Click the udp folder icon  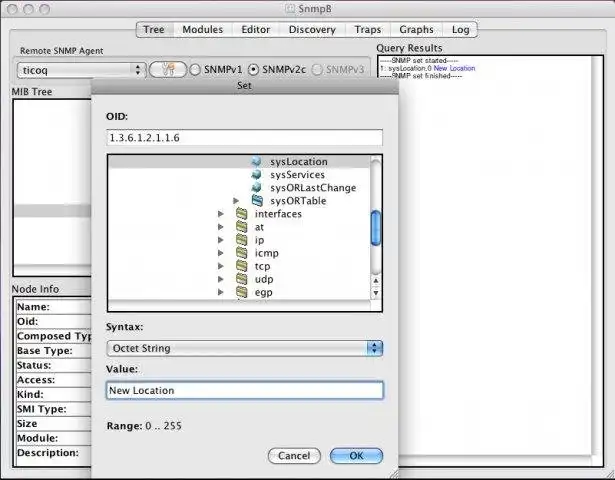tap(242, 279)
